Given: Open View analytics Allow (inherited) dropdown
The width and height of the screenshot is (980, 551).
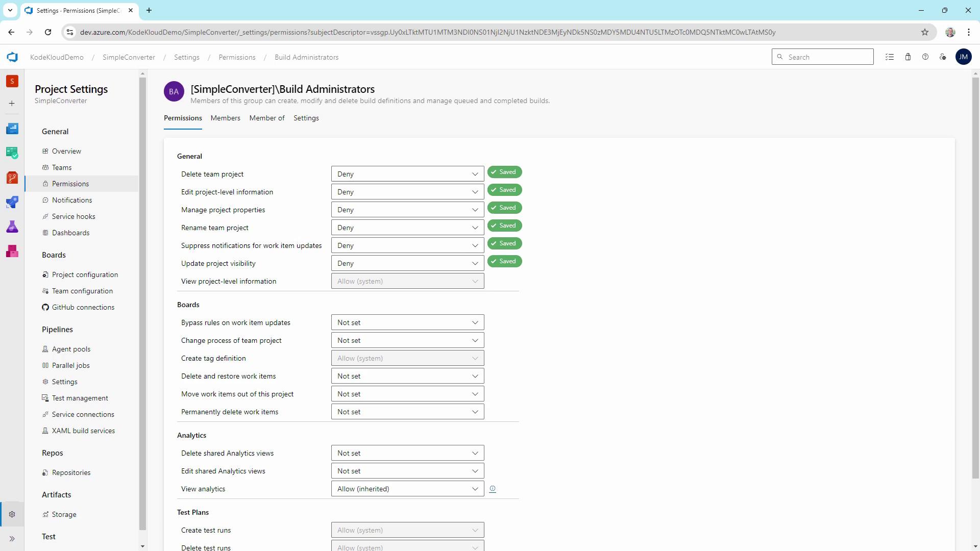Looking at the screenshot, I should pyautogui.click(x=407, y=489).
